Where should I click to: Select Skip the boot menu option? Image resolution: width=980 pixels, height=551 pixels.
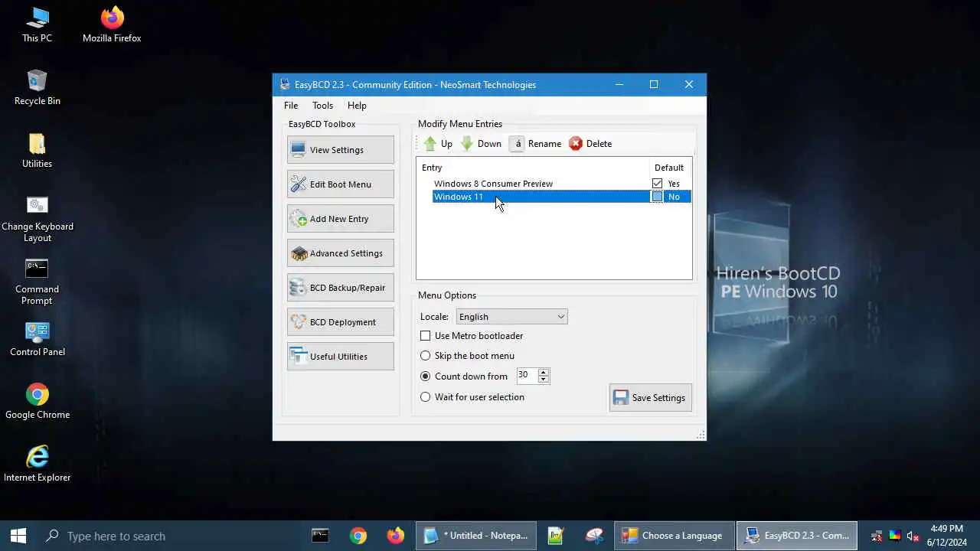click(426, 356)
